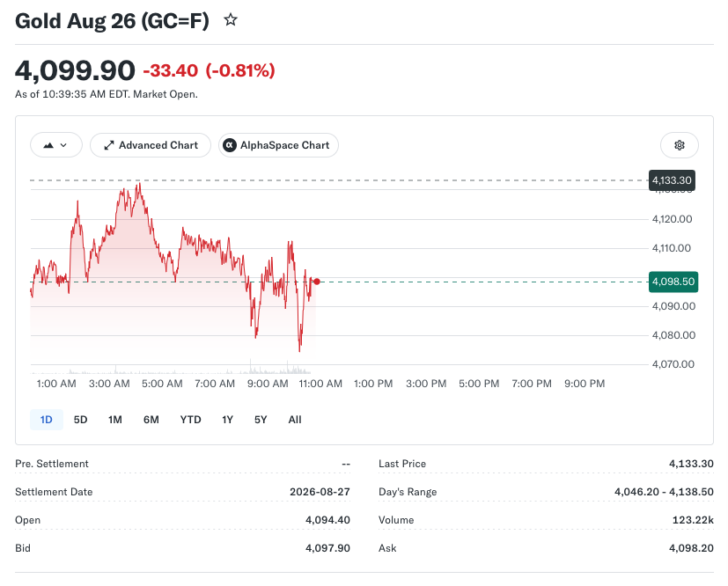
Task: Select the 5D time range
Action: [x=80, y=420]
